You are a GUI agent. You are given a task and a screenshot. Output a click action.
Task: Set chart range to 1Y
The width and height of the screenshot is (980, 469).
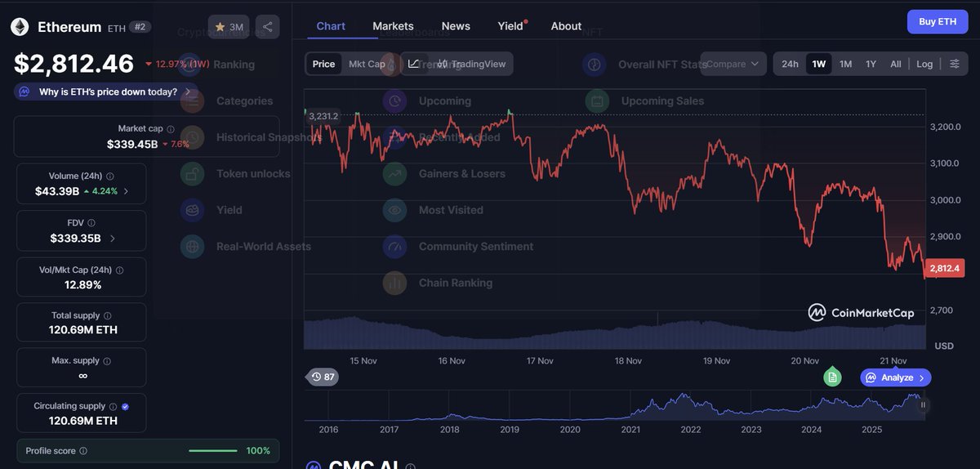[x=871, y=64]
